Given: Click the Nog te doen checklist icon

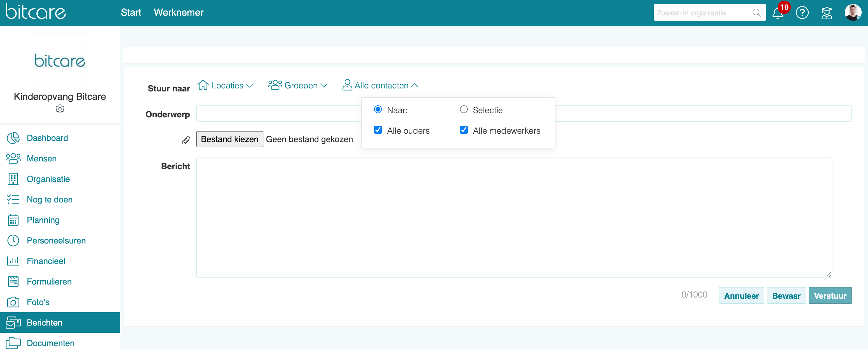Looking at the screenshot, I should coord(13,200).
